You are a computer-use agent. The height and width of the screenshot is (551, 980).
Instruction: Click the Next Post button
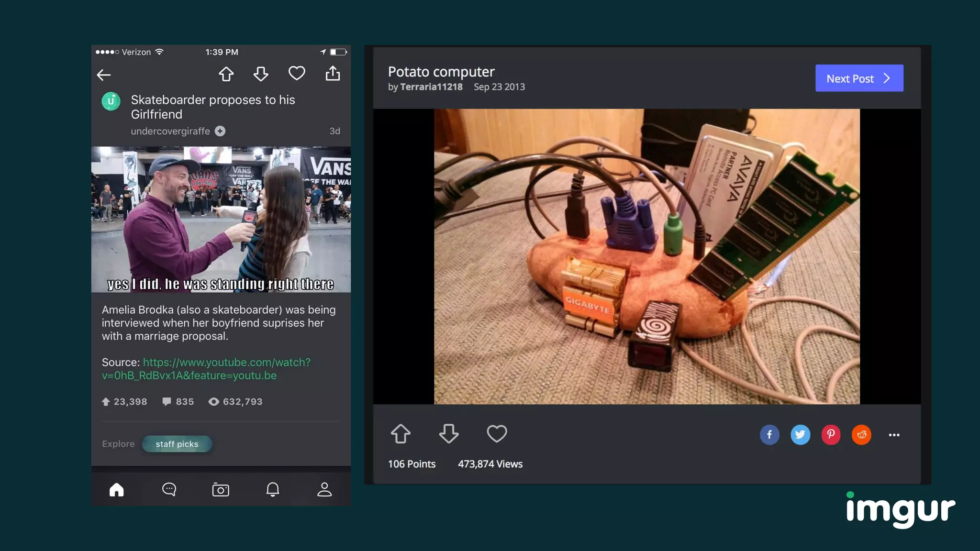click(859, 78)
